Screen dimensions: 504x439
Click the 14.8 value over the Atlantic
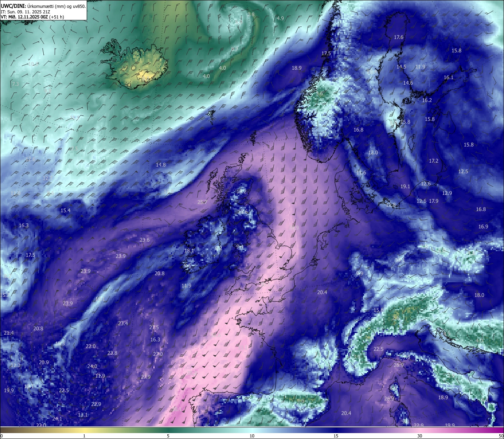pyautogui.click(x=161, y=165)
